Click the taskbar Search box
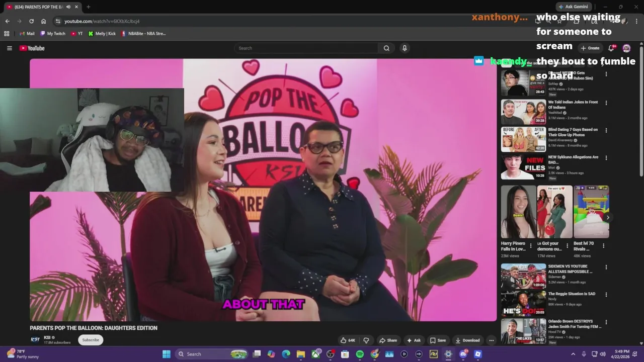Screen dimensions: 644x362 click(212, 354)
